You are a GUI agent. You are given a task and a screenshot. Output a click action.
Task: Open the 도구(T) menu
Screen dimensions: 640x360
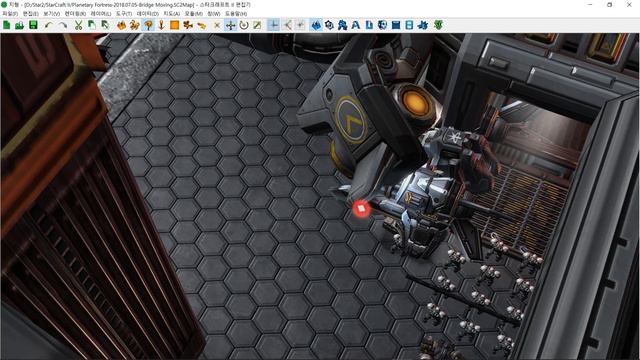(x=124, y=13)
